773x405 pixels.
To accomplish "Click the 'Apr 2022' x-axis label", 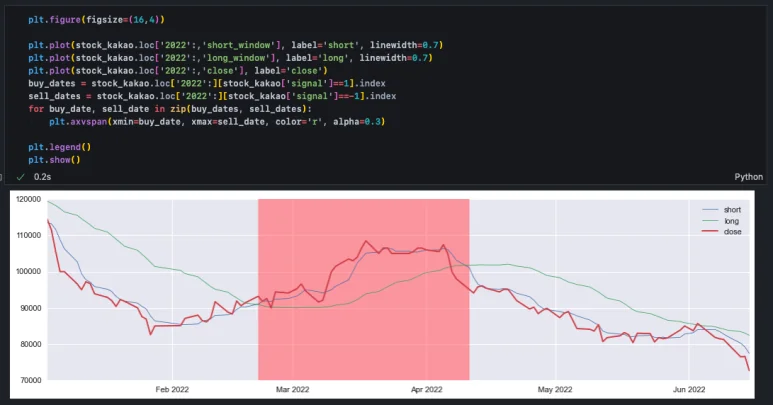I will pyautogui.click(x=426, y=389).
